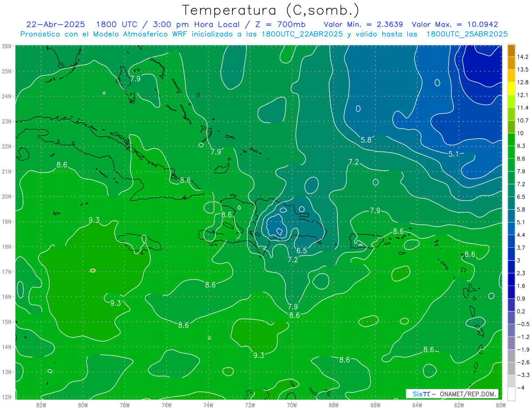Click the "5.8" contour label on the map
Viewport: 532px width, 411px height.
(x=366, y=140)
